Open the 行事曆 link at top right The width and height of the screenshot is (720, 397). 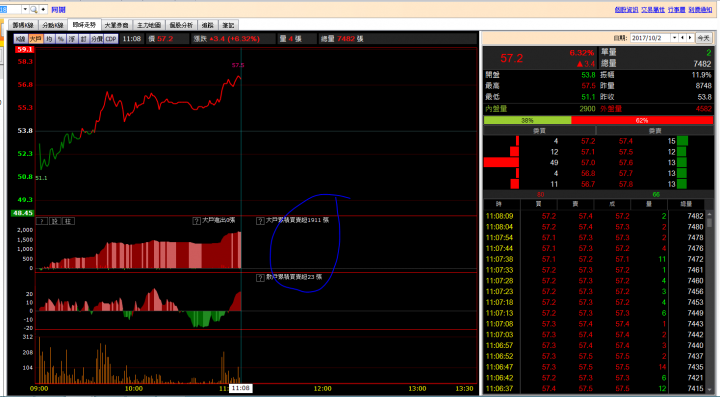tap(676, 10)
